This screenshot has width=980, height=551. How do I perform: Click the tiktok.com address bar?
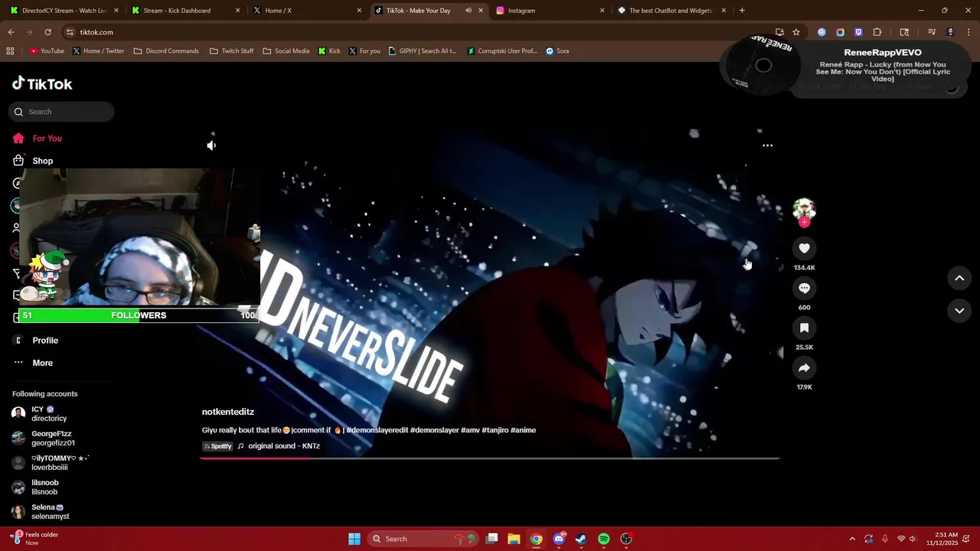(413, 32)
